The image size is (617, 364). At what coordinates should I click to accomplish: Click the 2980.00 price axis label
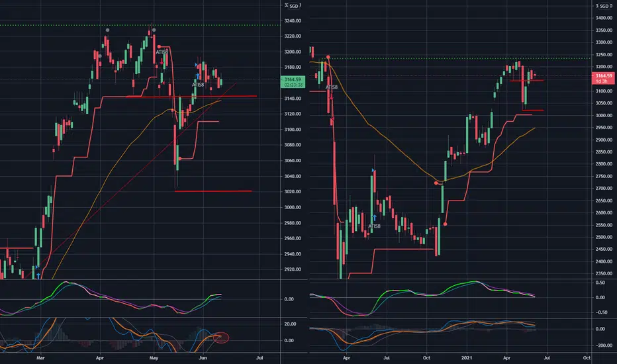click(x=293, y=223)
